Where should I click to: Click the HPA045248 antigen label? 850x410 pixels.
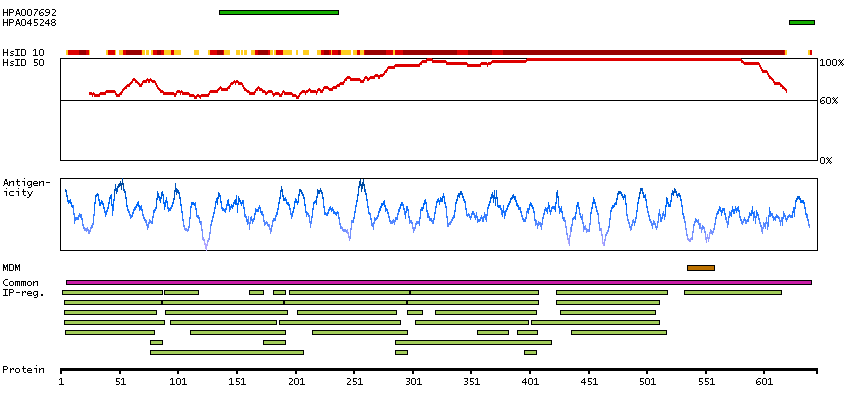pyautogui.click(x=29, y=22)
